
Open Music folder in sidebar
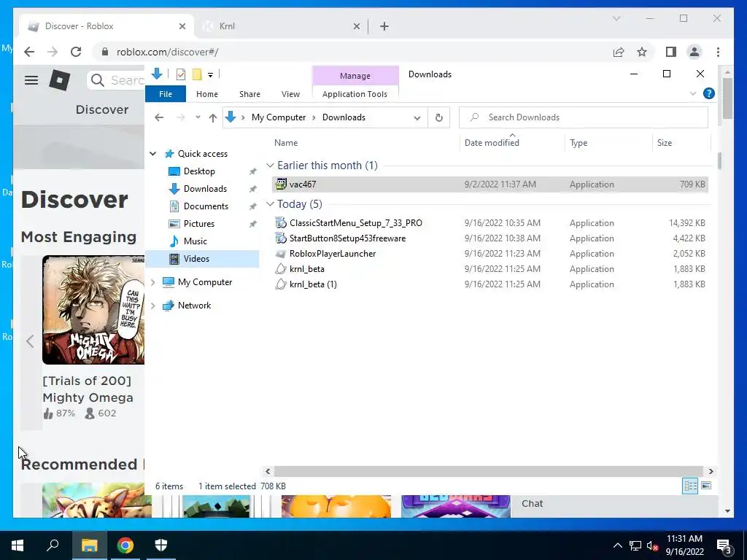[195, 241]
